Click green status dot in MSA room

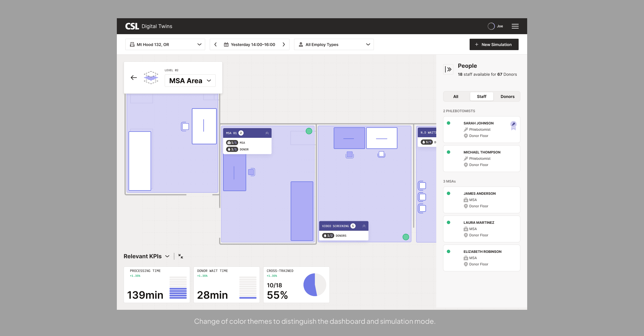(x=309, y=131)
